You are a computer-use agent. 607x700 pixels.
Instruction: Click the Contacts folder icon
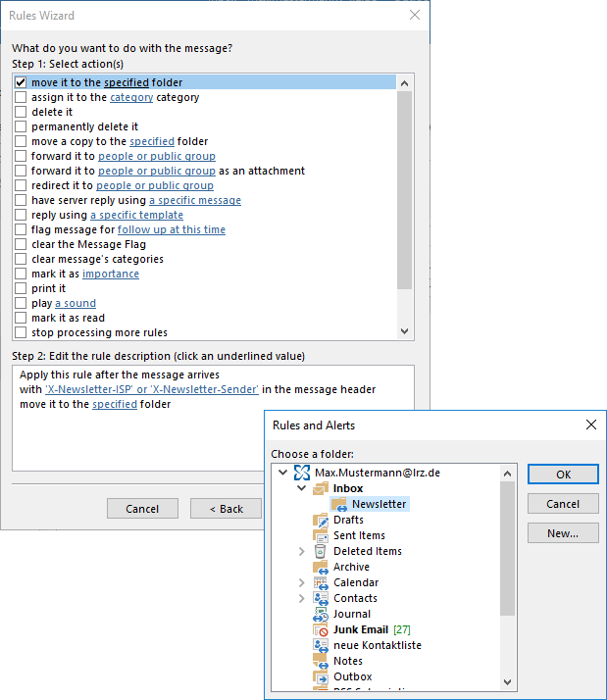coord(321,598)
